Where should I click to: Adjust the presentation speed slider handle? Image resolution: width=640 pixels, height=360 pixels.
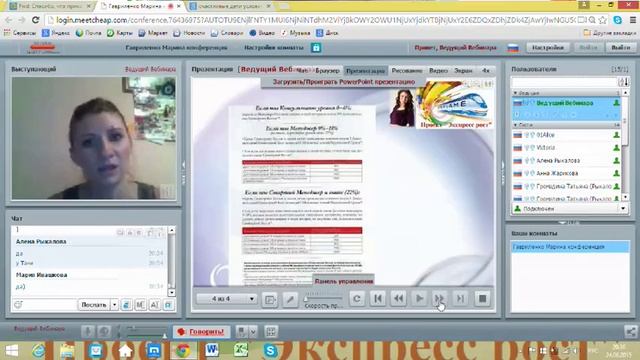(306, 299)
